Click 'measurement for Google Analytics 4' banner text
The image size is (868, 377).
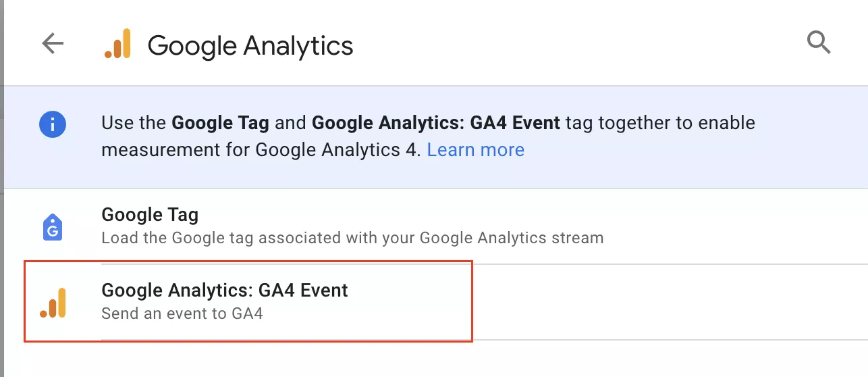click(262, 149)
